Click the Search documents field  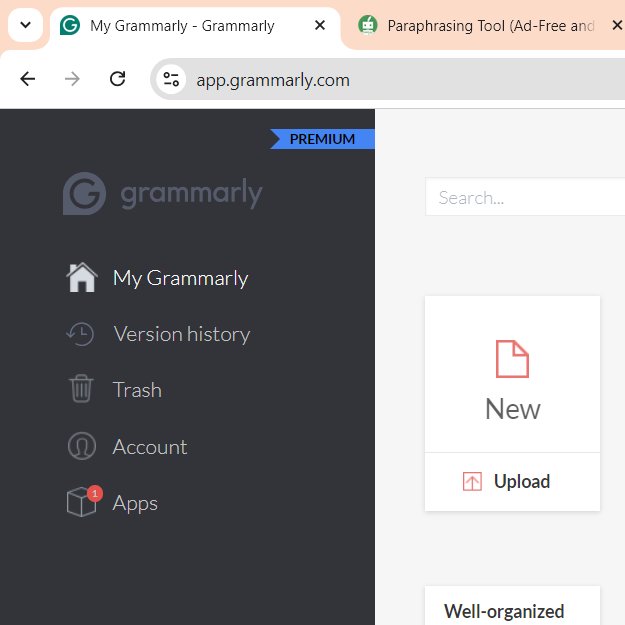(x=525, y=197)
